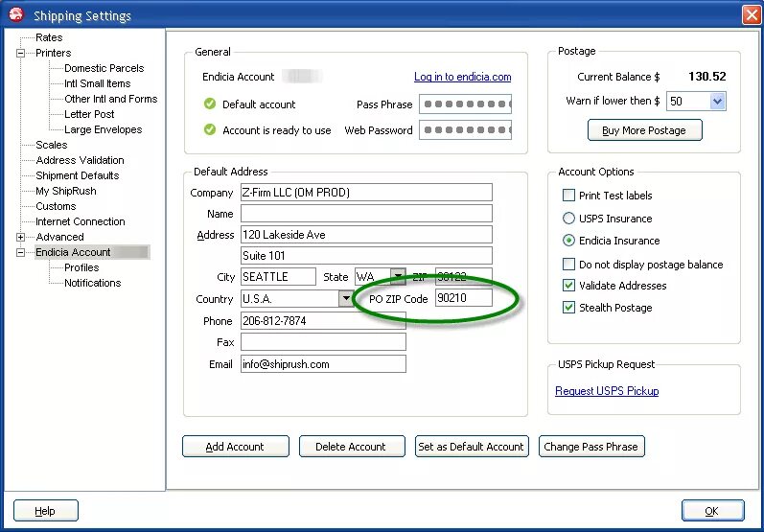Screen dimensions: 764x532
Task: Click the Phone number field
Action: pos(323,321)
